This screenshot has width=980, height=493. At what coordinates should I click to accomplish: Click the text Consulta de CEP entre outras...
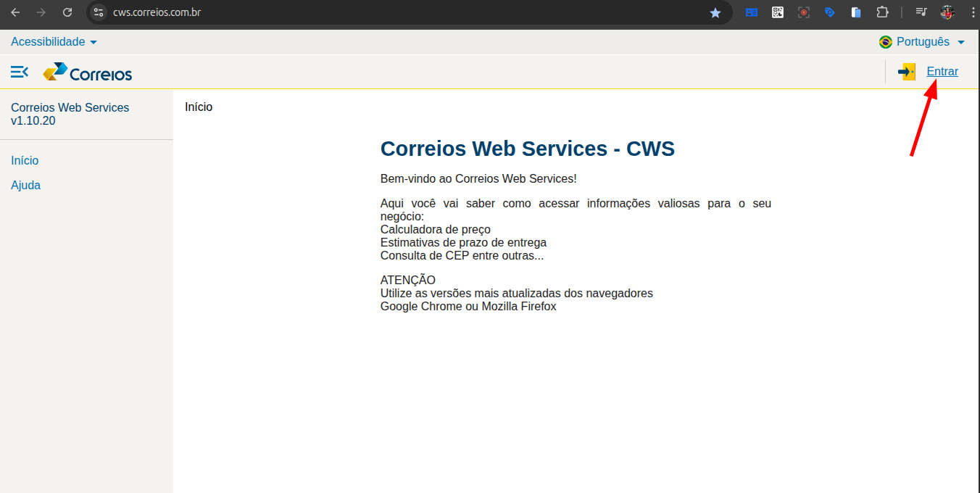coord(462,256)
